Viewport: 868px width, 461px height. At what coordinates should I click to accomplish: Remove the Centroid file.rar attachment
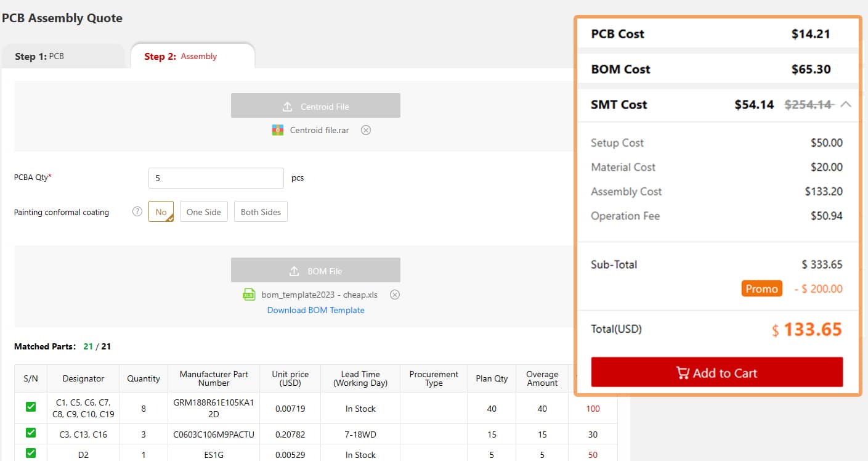366,130
